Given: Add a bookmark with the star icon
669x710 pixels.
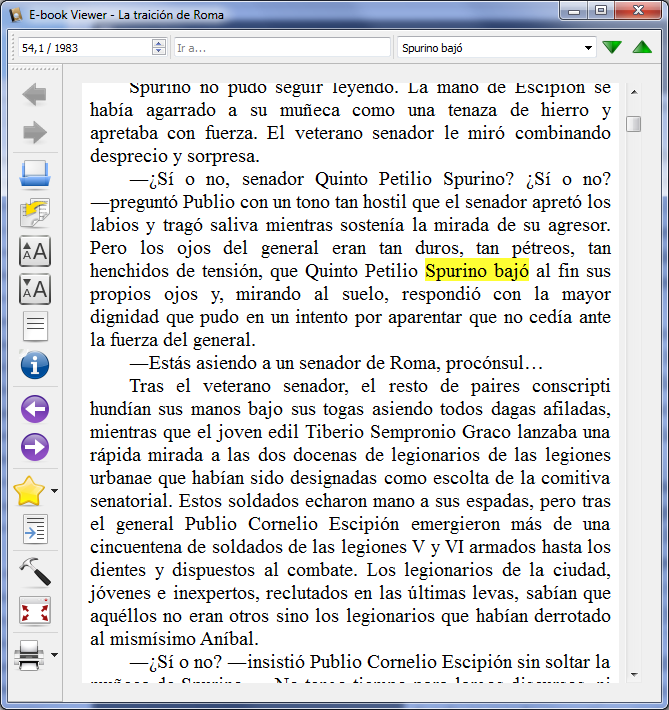Looking at the screenshot, I should click(29, 491).
